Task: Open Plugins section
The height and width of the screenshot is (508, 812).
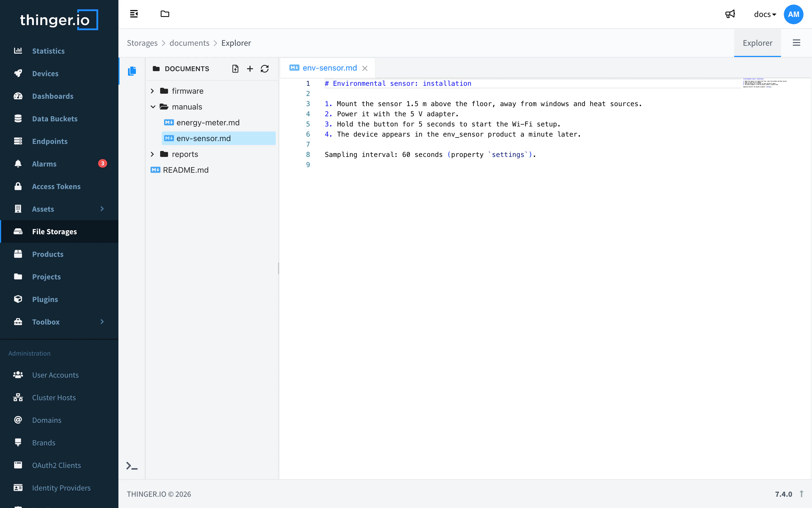Action: (x=59, y=299)
